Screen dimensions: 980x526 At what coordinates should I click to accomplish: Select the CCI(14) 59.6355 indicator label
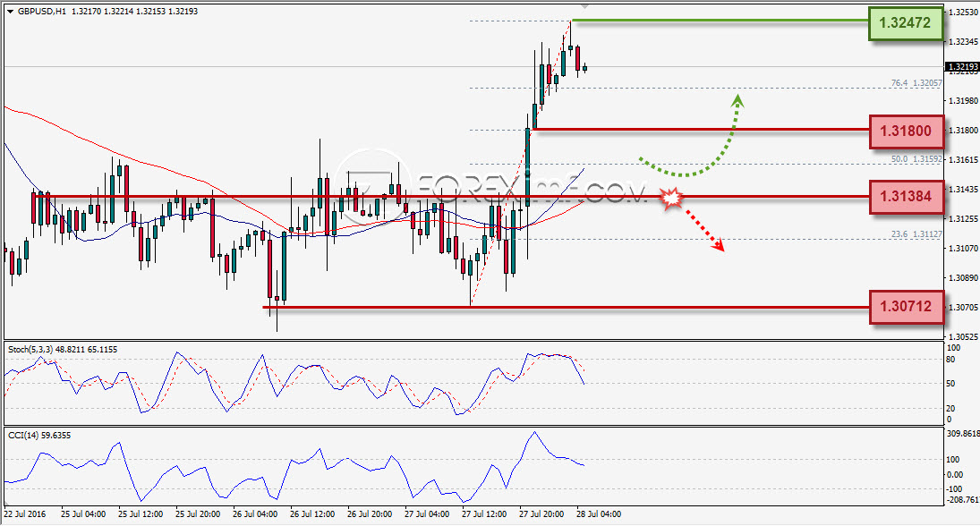pyautogui.click(x=39, y=435)
